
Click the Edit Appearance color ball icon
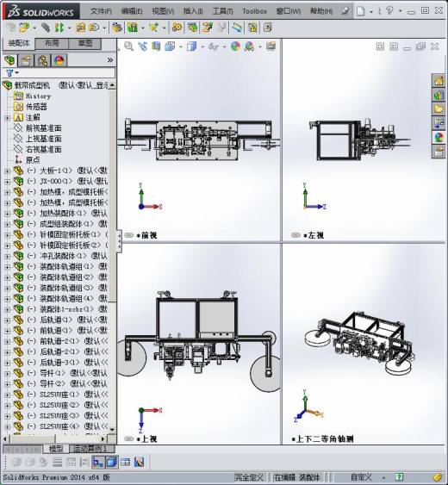pos(235,47)
